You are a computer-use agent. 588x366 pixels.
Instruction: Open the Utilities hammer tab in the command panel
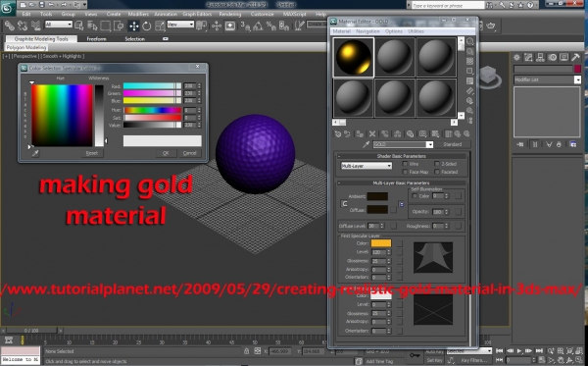(575, 58)
